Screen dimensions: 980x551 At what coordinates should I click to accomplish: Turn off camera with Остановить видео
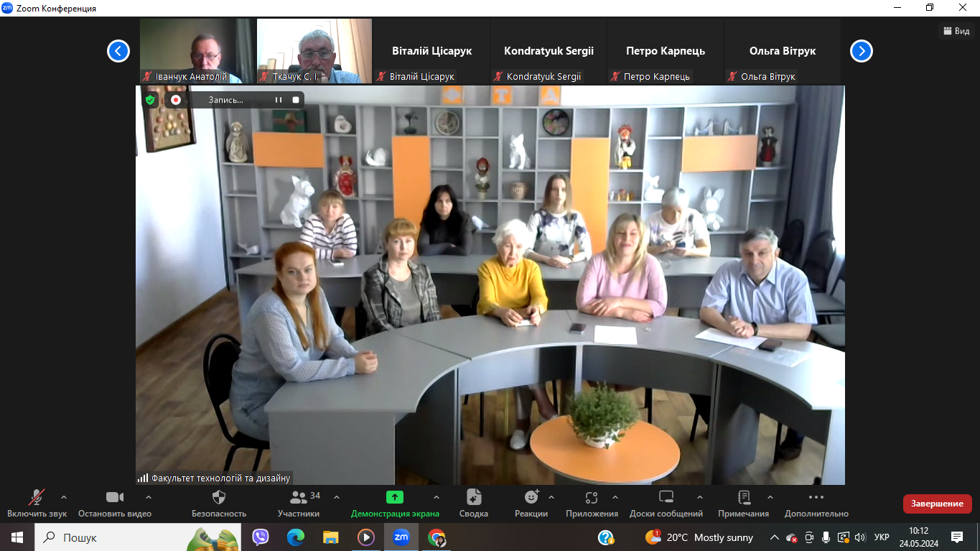pyautogui.click(x=115, y=498)
